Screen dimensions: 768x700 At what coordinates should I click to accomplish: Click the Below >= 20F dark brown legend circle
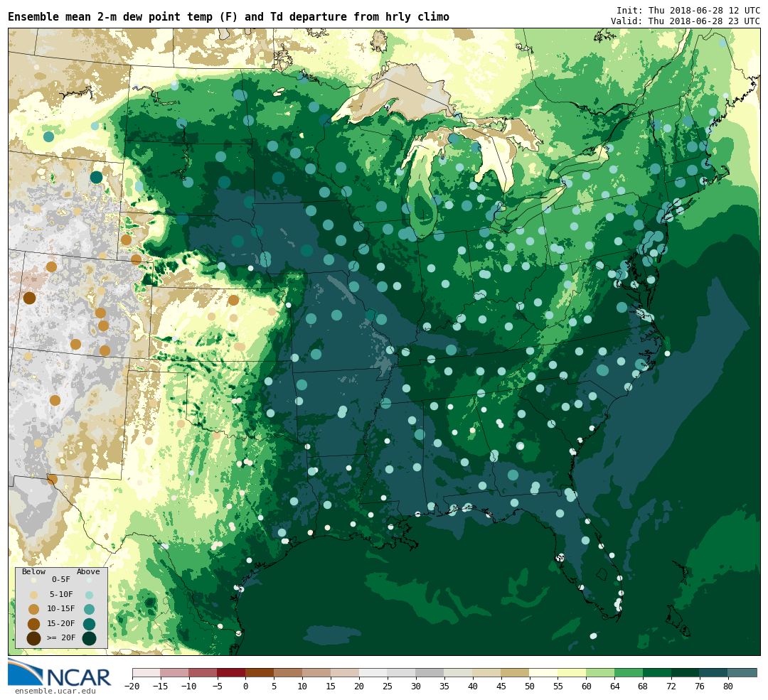(33, 639)
